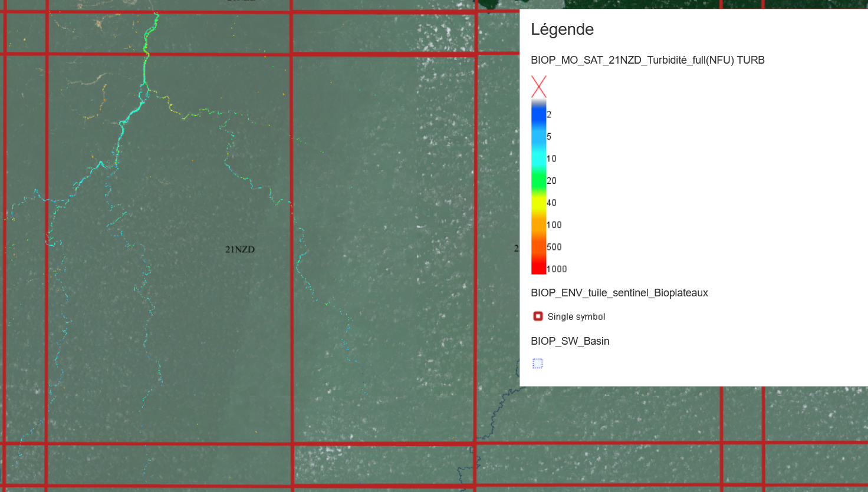
Task: Select the BIOP_SW_Basin layer name
Action: tap(570, 341)
